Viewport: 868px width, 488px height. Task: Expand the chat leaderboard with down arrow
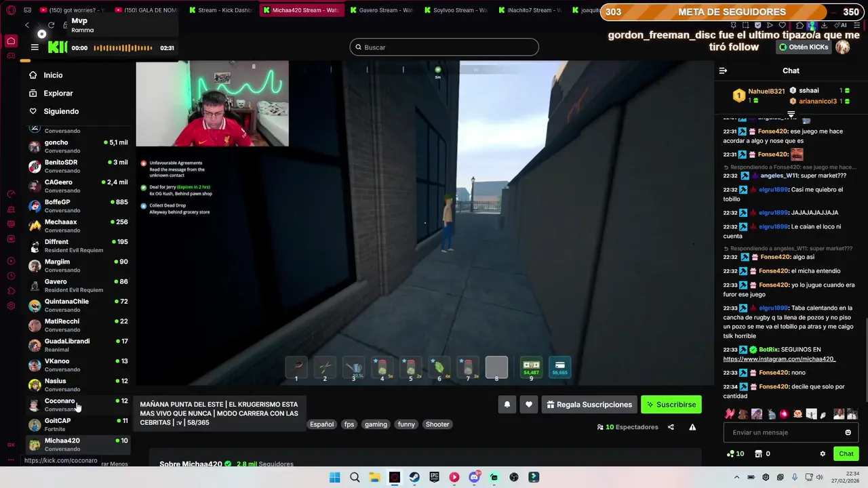[x=791, y=114]
